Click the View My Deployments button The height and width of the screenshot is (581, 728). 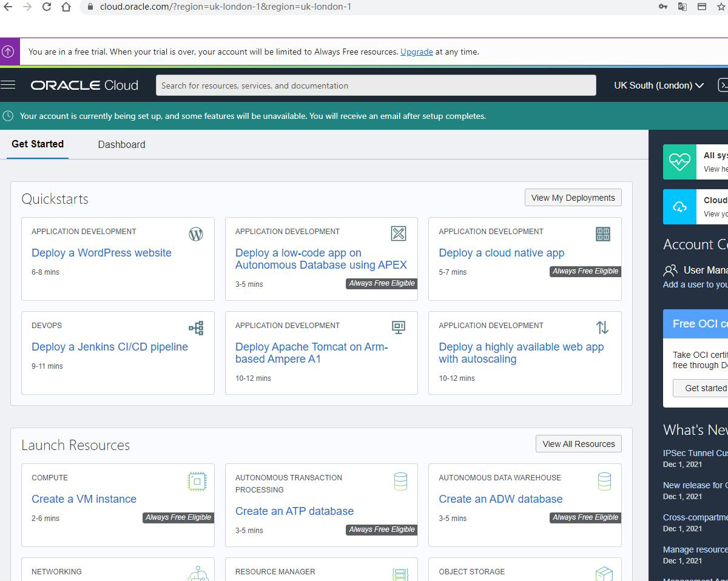click(x=573, y=198)
